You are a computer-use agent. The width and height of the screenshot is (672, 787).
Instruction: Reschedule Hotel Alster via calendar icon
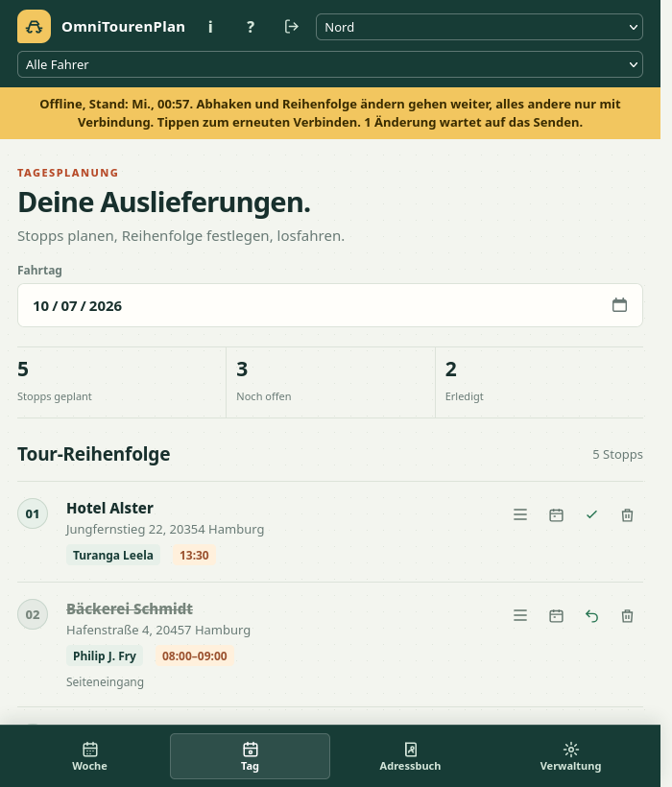(x=556, y=515)
